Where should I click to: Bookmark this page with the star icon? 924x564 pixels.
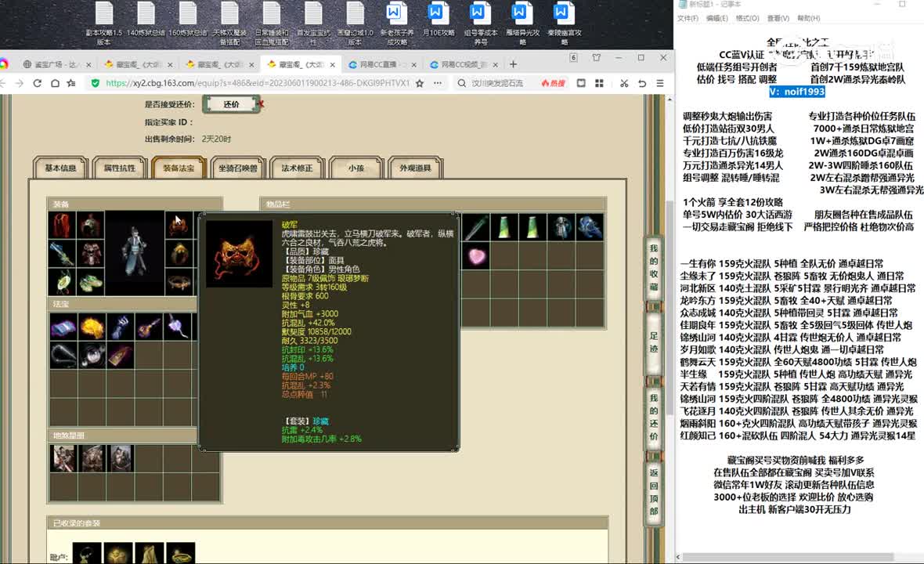(x=420, y=83)
